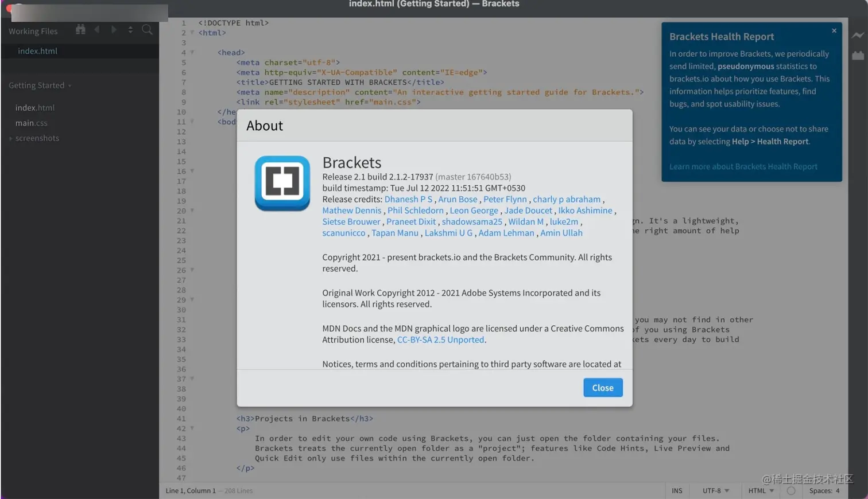868x499 pixels.
Task: Open Lakshmi U G credit link
Action: (x=448, y=233)
